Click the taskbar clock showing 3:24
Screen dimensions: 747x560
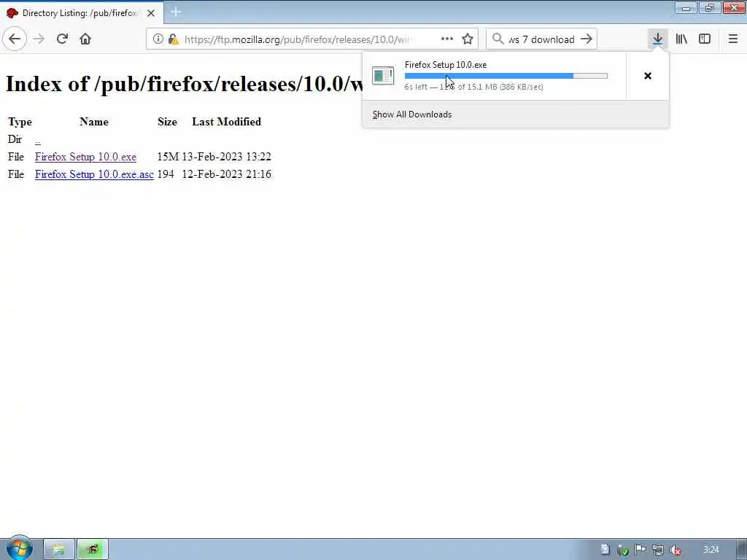(711, 550)
